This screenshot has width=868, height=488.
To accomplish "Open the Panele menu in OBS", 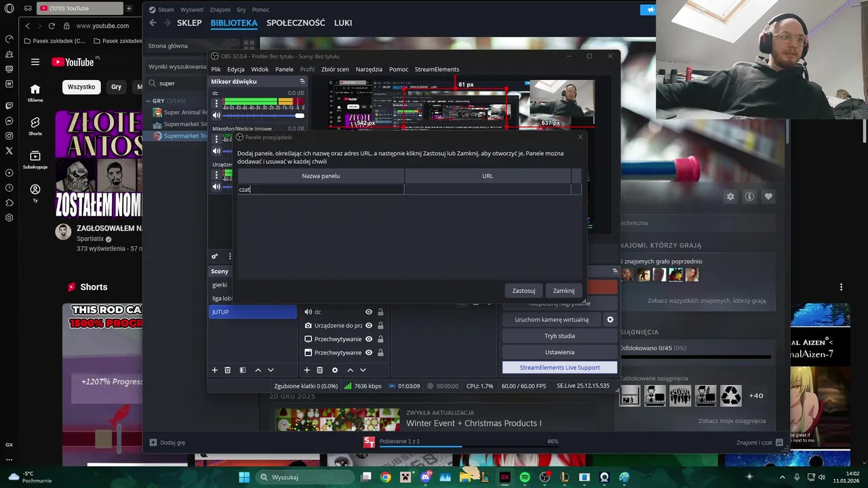I will [284, 69].
